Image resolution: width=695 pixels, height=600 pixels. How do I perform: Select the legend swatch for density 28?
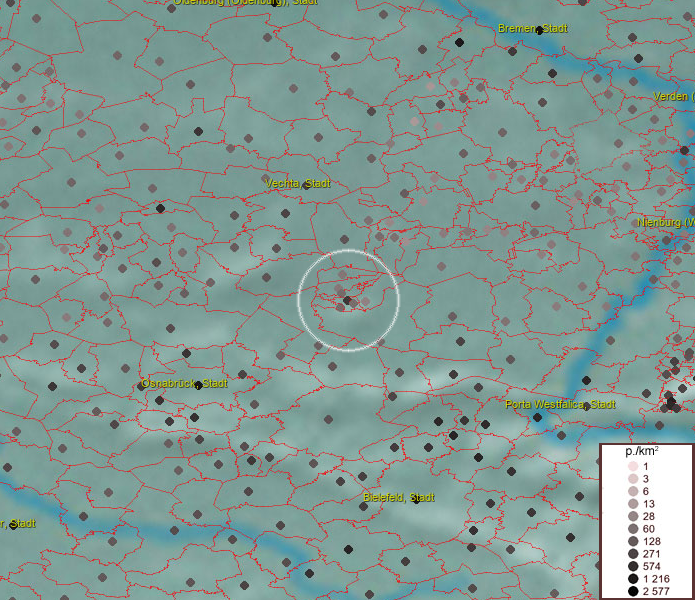coord(633,516)
